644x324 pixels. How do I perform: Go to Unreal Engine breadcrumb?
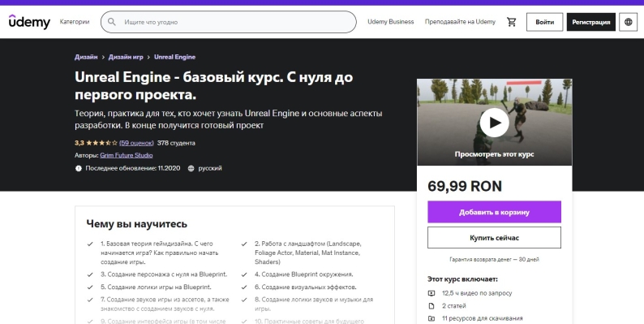coord(174,57)
